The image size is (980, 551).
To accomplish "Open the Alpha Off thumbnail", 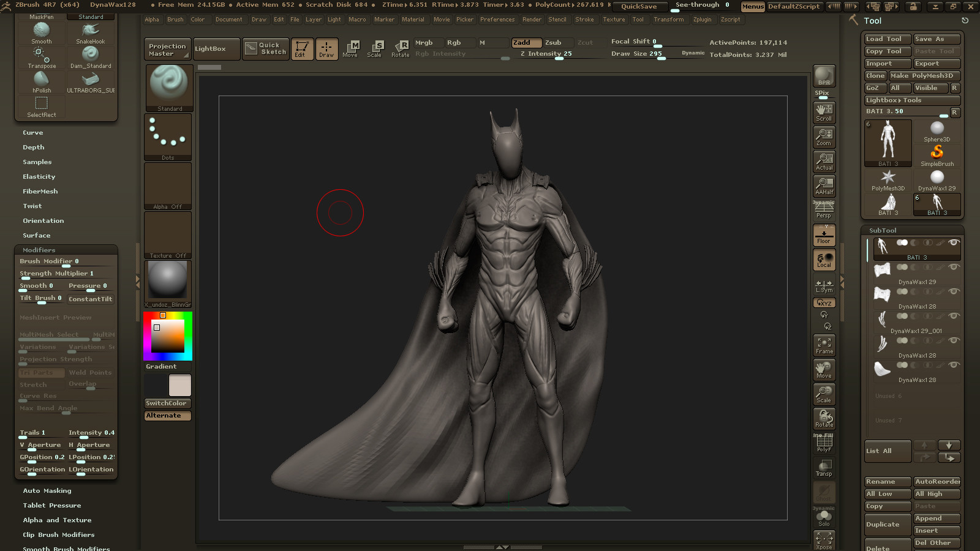I will (168, 186).
